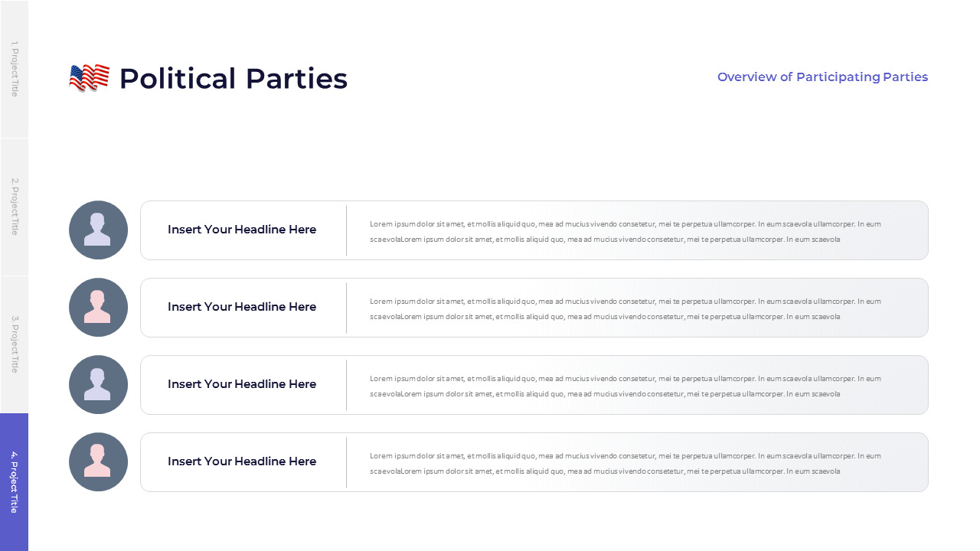The width and height of the screenshot is (980, 551).
Task: Click the fourth row's 'Insert Your Headline Here' text
Action: pos(242,461)
